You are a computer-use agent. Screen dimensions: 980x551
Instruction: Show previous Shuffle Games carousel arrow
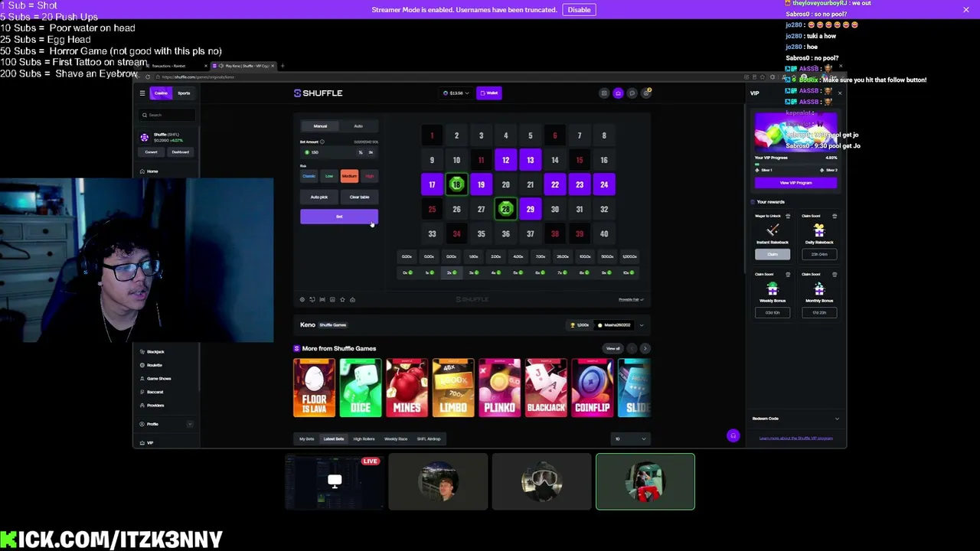[x=632, y=349]
